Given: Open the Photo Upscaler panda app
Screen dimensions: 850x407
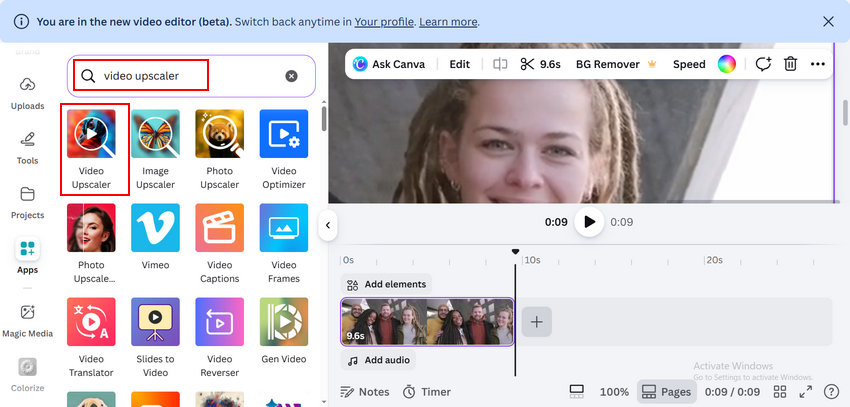Looking at the screenshot, I should pyautogui.click(x=220, y=149).
